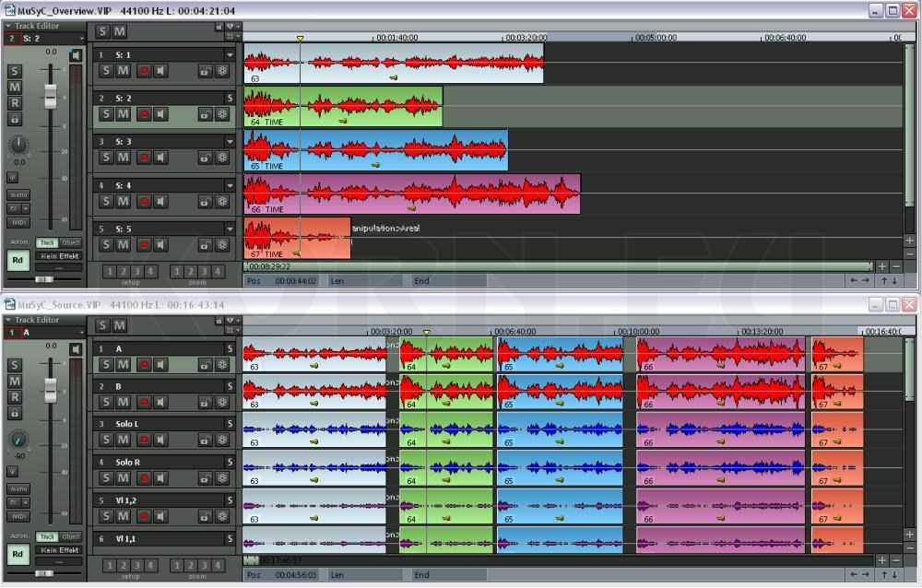Select Track automation tab in Overview Track Editor

coord(47,242)
